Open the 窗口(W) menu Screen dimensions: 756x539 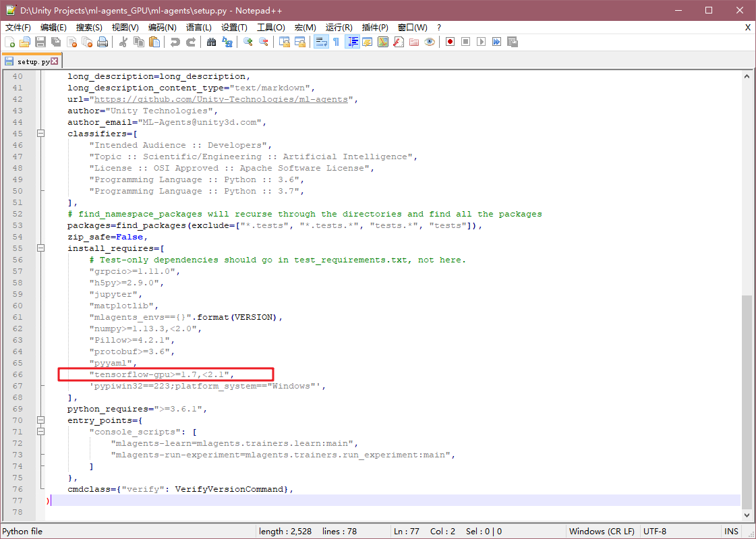pyautogui.click(x=412, y=28)
